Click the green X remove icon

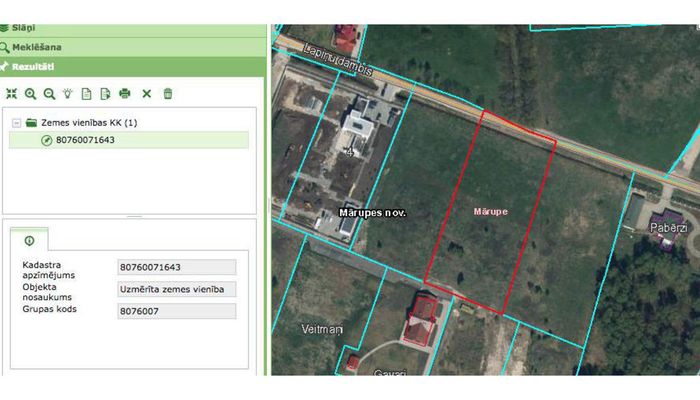tap(146, 93)
